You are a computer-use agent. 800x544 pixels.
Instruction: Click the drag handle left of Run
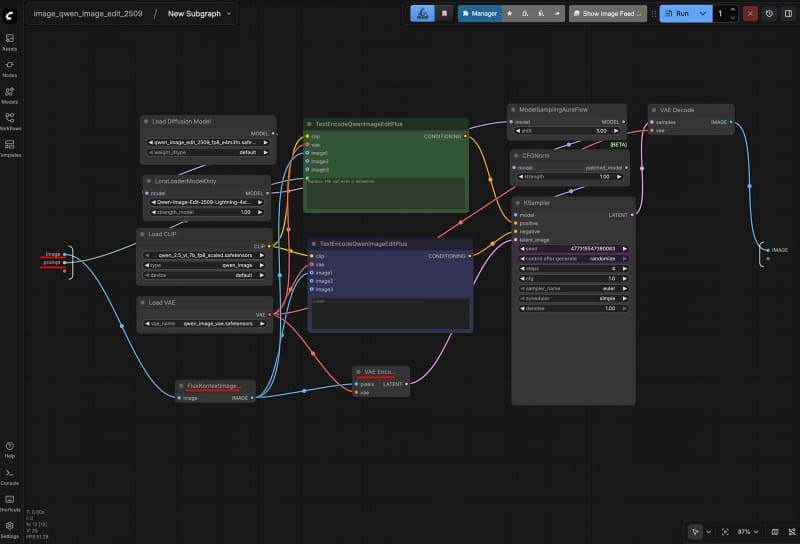[x=654, y=14]
